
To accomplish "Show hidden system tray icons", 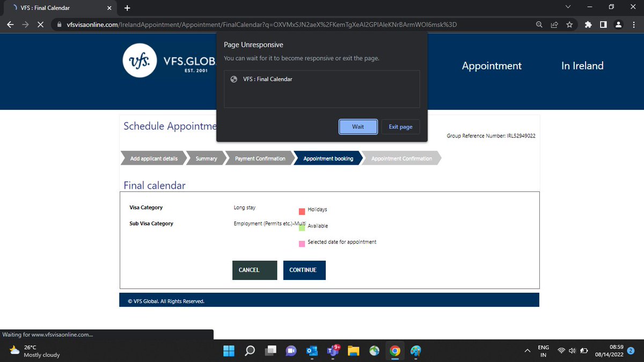I will 526,351.
